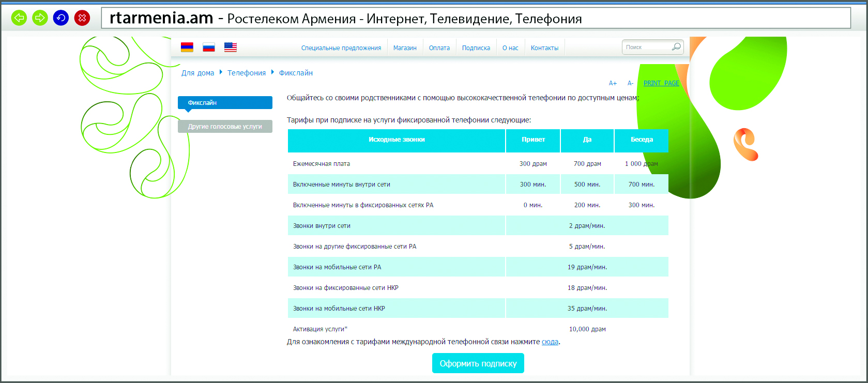Click the 19 драм/мин. value

pos(587,267)
